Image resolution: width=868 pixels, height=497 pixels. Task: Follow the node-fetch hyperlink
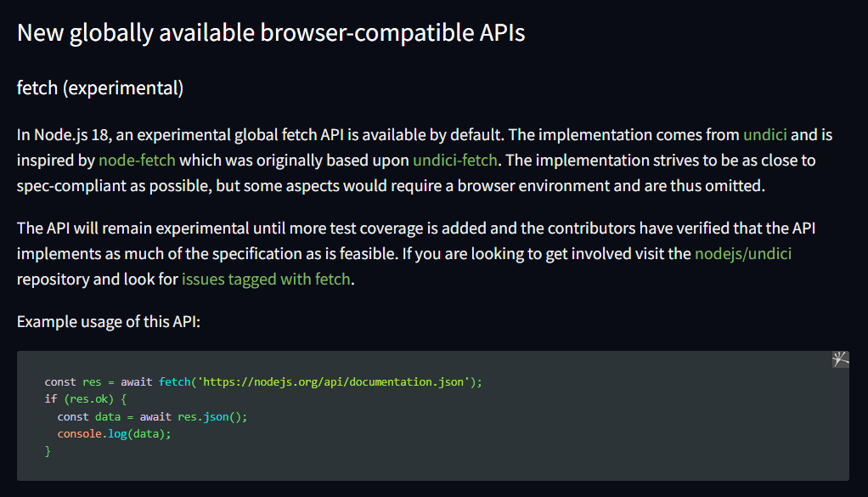pos(137,160)
